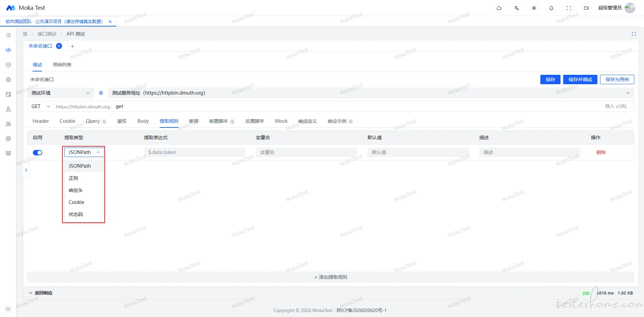Image resolution: width=644 pixels, height=317 pixels.
Task: Focus the $.data.token expression field
Action: (195, 152)
